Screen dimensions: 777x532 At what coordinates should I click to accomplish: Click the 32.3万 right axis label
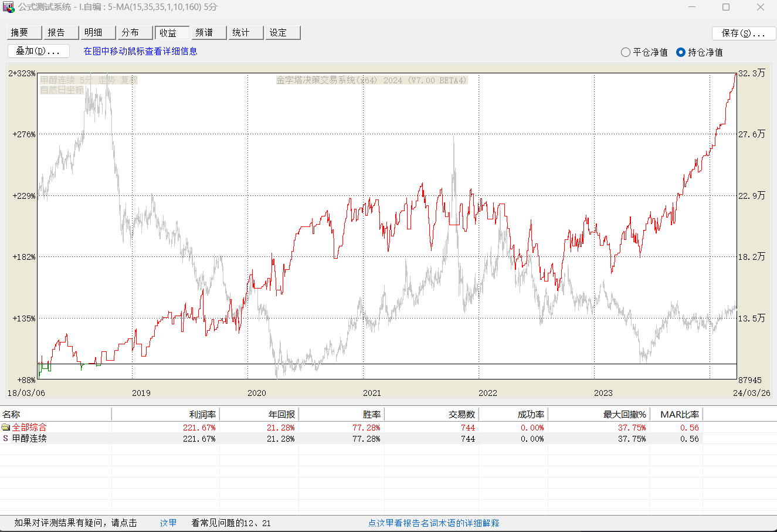(752, 73)
